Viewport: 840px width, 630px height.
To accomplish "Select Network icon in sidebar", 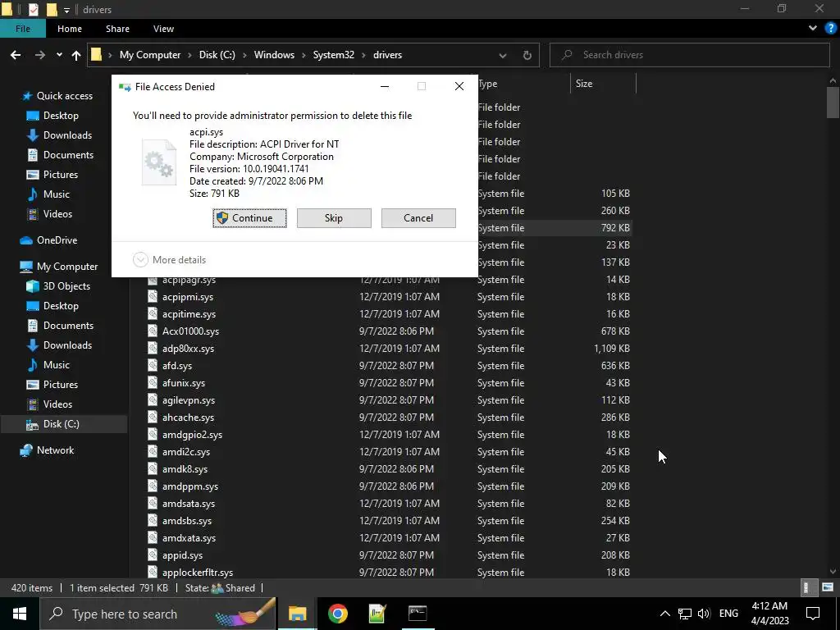I will coord(26,450).
